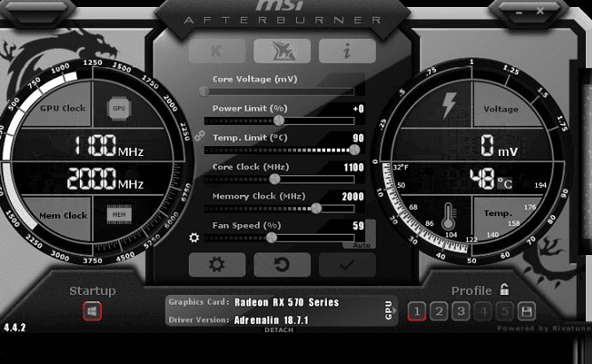This screenshot has height=364, width=592.
Task: Click the Fan Speed value 59
Action: click(x=358, y=226)
